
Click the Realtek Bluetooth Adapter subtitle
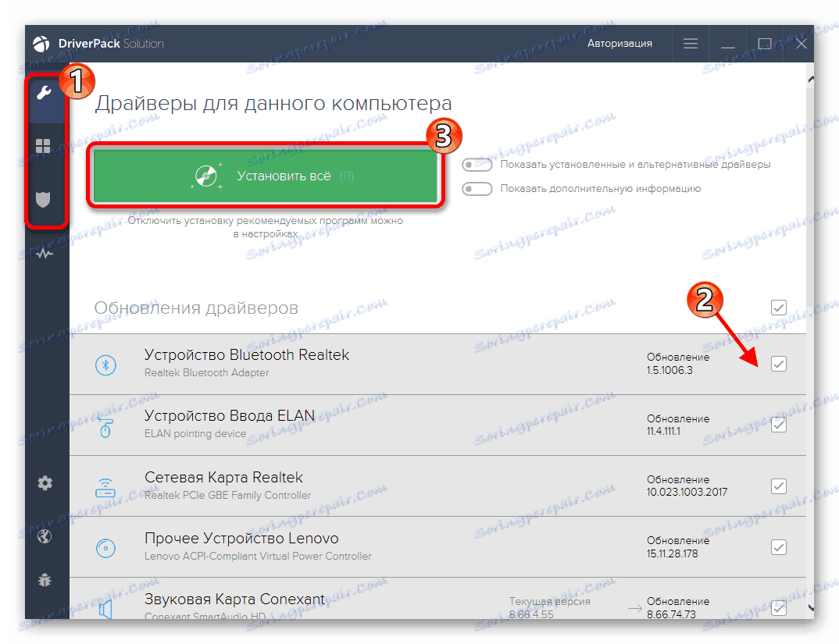(x=206, y=373)
